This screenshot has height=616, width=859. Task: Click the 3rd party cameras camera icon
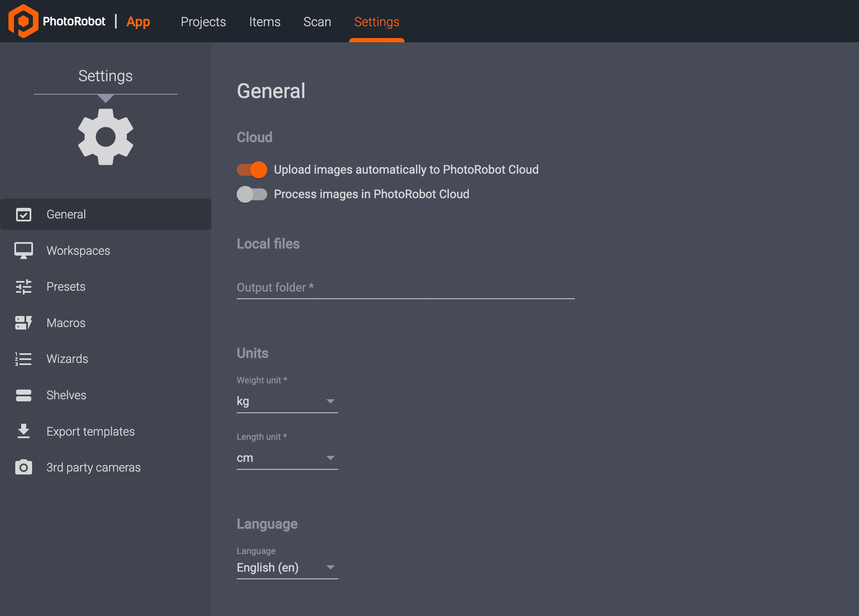tap(24, 467)
